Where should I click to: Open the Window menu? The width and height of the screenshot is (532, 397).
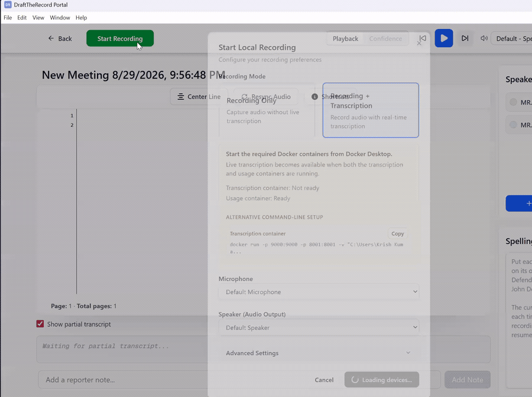60,18
